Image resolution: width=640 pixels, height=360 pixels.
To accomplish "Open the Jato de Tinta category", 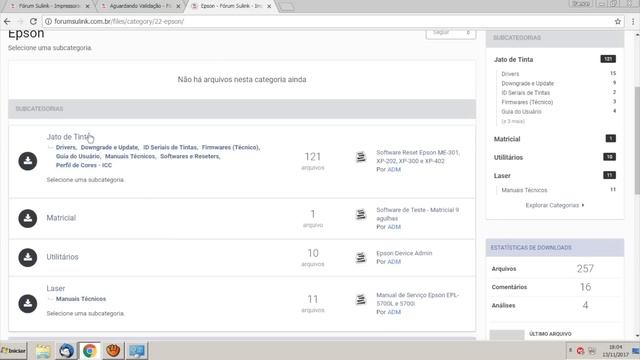I will [68, 137].
